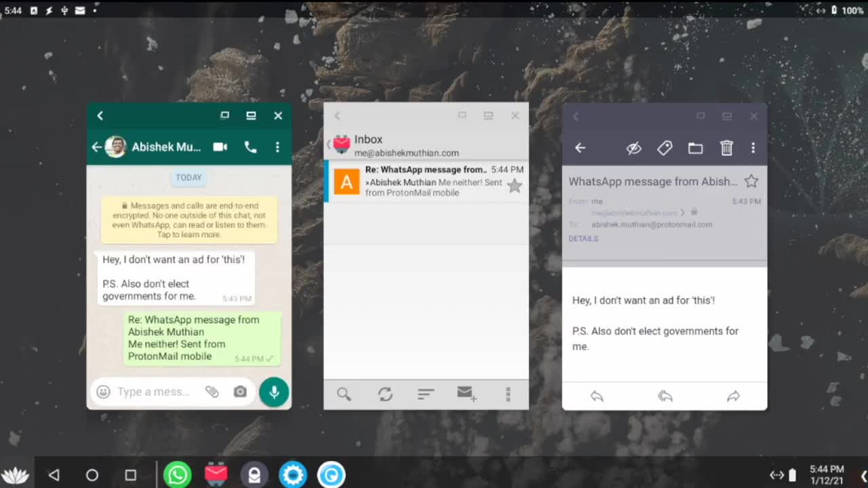This screenshot has width=868, height=488.
Task: Expand DETAILS in the ProtonMail message header
Action: coord(583,239)
